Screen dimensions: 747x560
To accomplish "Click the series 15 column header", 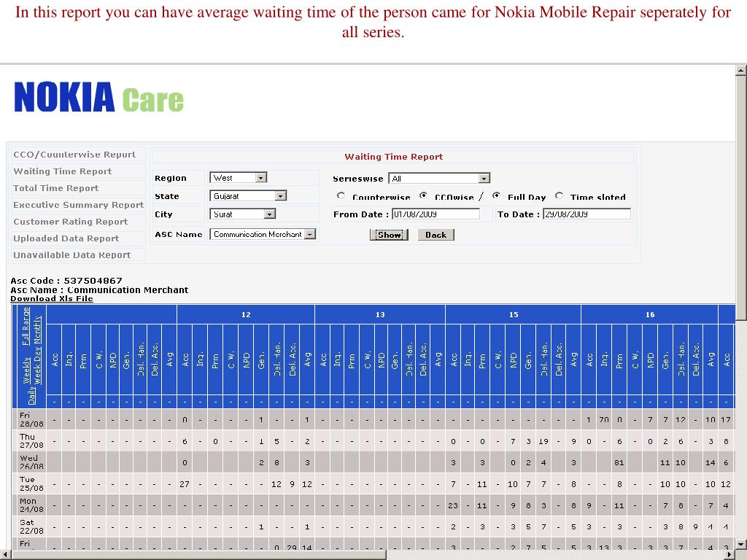I will [514, 315].
